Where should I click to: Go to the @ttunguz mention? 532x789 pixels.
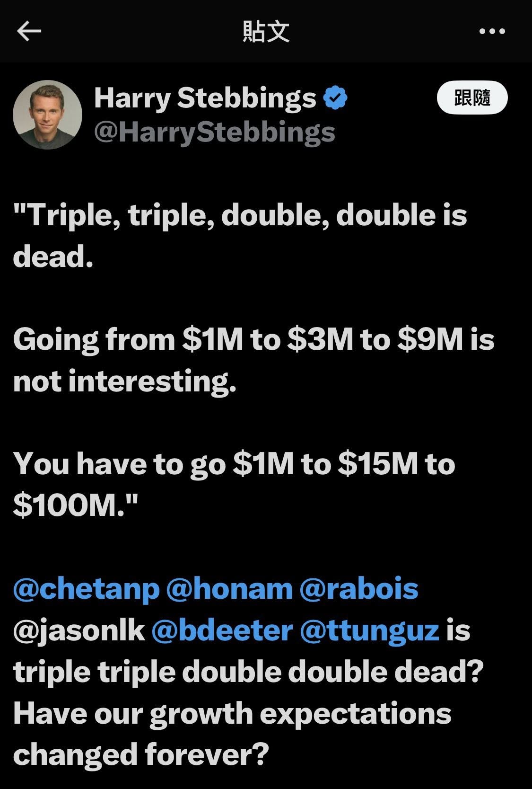coord(369,630)
